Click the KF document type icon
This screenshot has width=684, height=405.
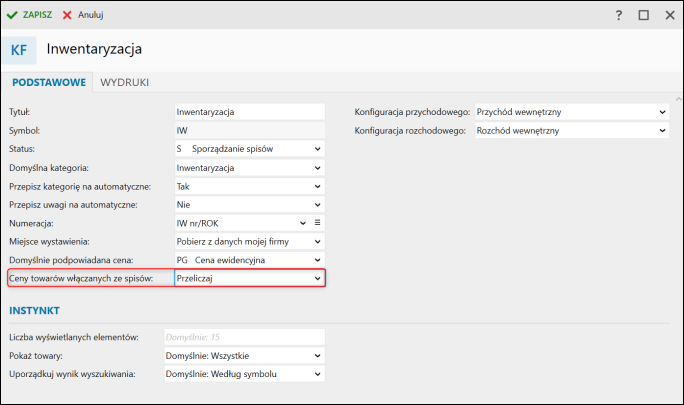tap(19, 49)
